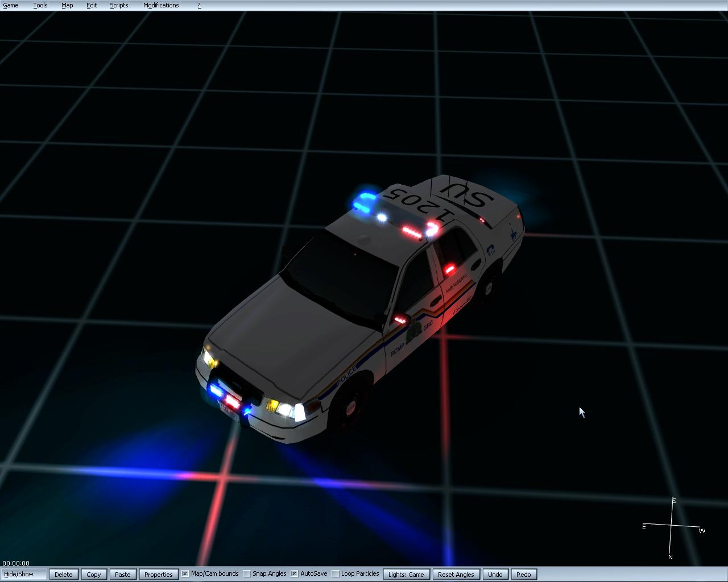This screenshot has height=582, width=728.
Task: Open the Map menu
Action: click(67, 5)
